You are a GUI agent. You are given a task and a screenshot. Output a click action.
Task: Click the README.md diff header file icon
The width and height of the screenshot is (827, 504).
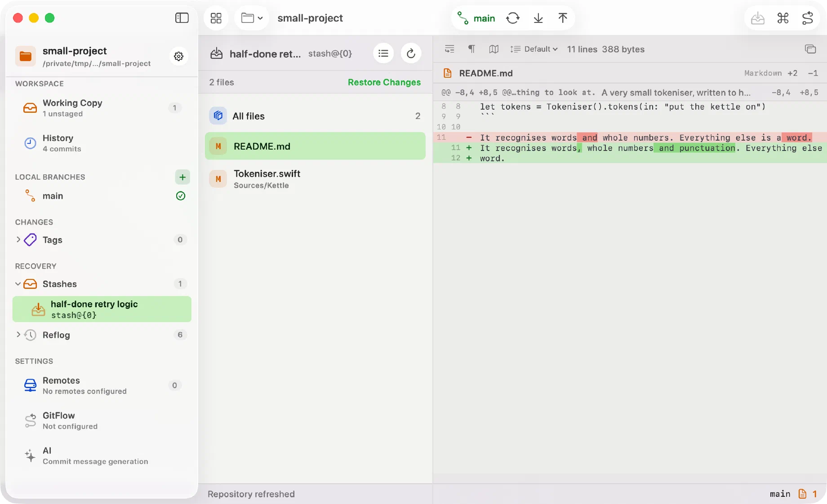pyautogui.click(x=447, y=73)
